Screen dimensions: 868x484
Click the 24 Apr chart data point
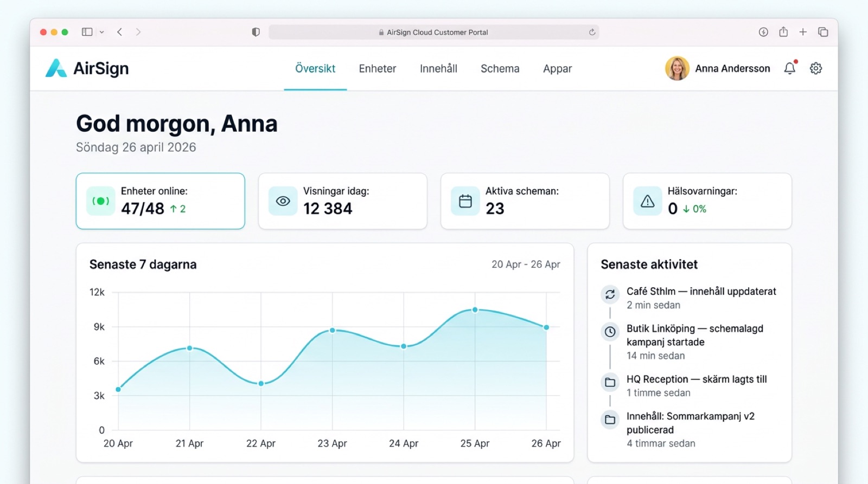click(404, 346)
